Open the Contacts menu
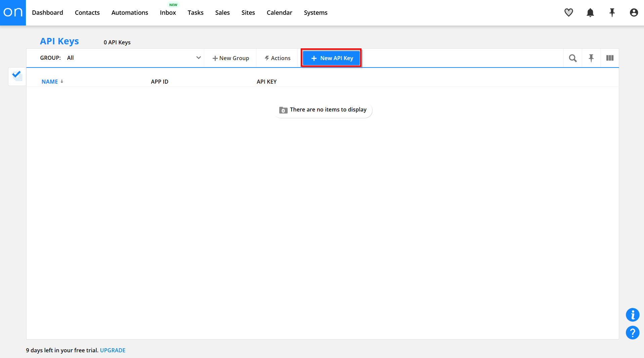 87,12
